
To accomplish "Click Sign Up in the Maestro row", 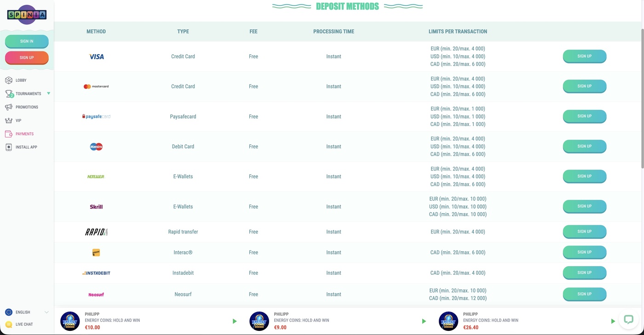I will click(x=585, y=147).
